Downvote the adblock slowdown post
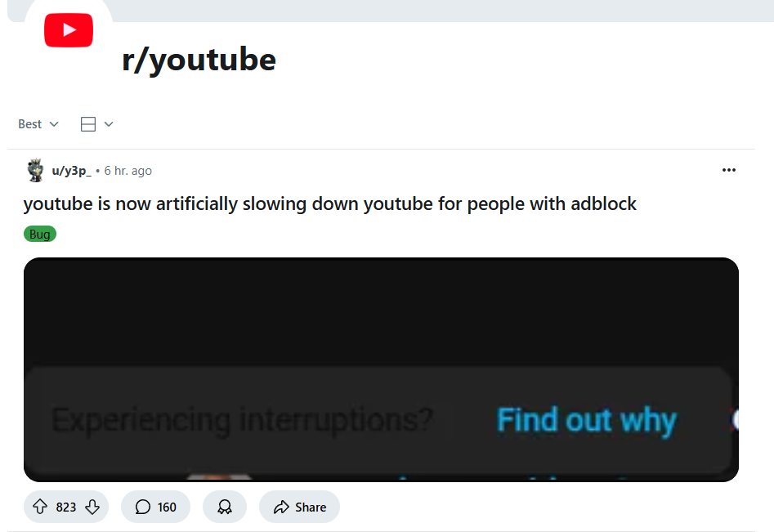The image size is (774, 532). pyautogui.click(x=92, y=507)
